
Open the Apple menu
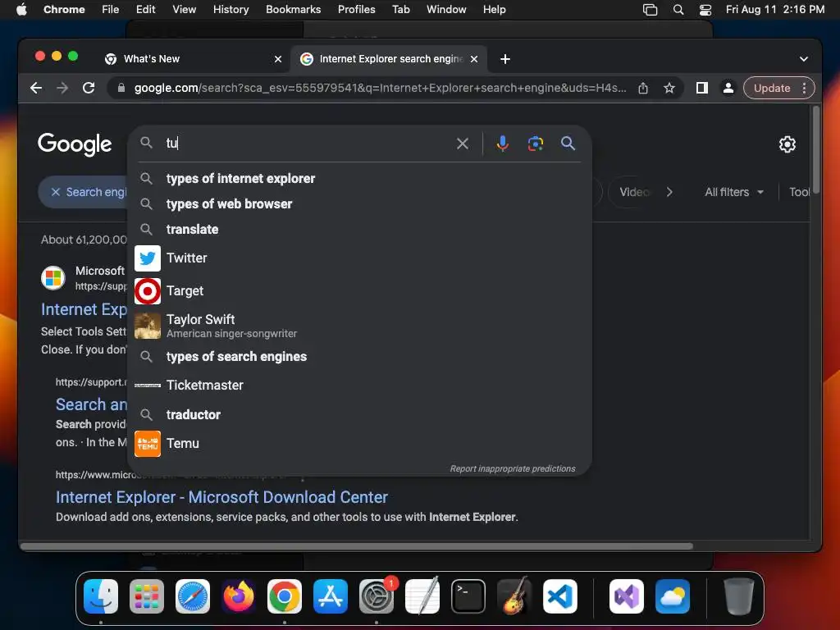[x=21, y=10]
